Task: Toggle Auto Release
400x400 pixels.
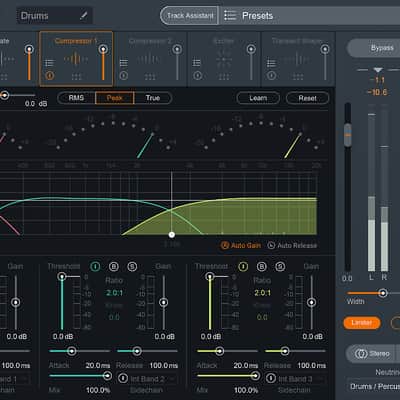Action: (292, 245)
